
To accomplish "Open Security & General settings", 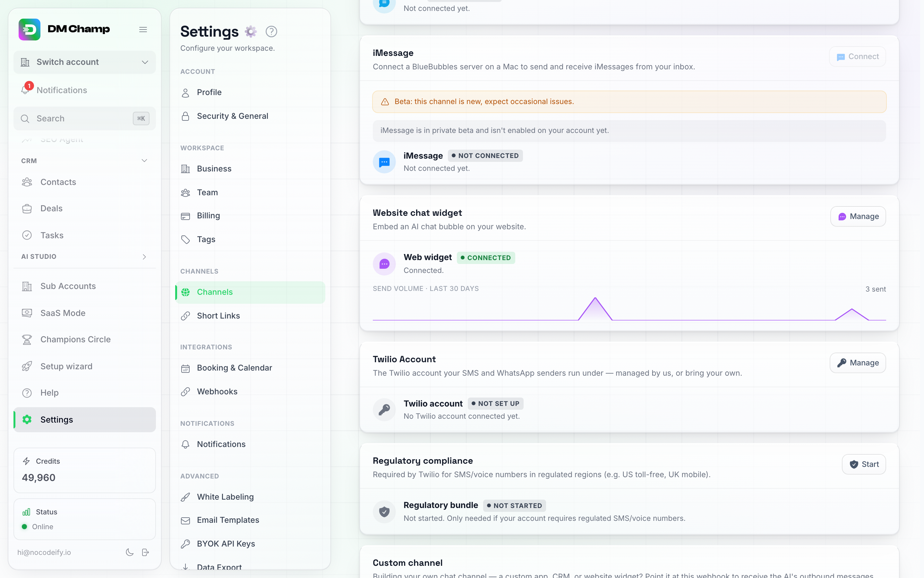I will coord(250,116).
